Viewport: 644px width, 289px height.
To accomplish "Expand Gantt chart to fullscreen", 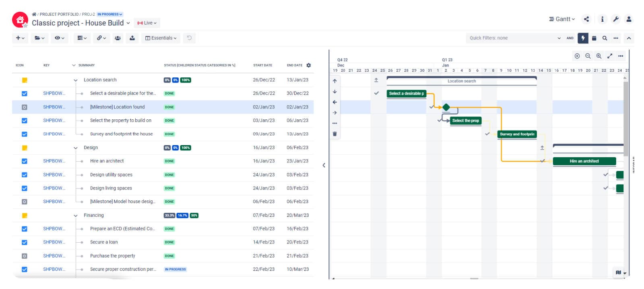I will pos(610,56).
